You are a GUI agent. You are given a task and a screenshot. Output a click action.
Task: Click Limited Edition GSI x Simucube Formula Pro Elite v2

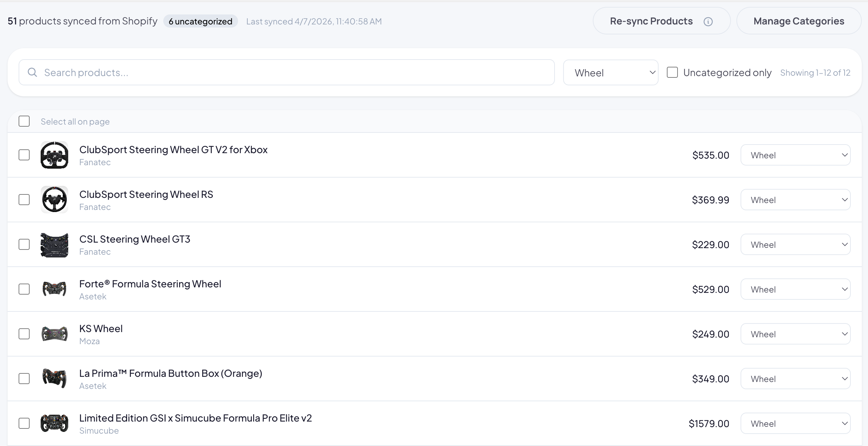pyautogui.click(x=196, y=418)
